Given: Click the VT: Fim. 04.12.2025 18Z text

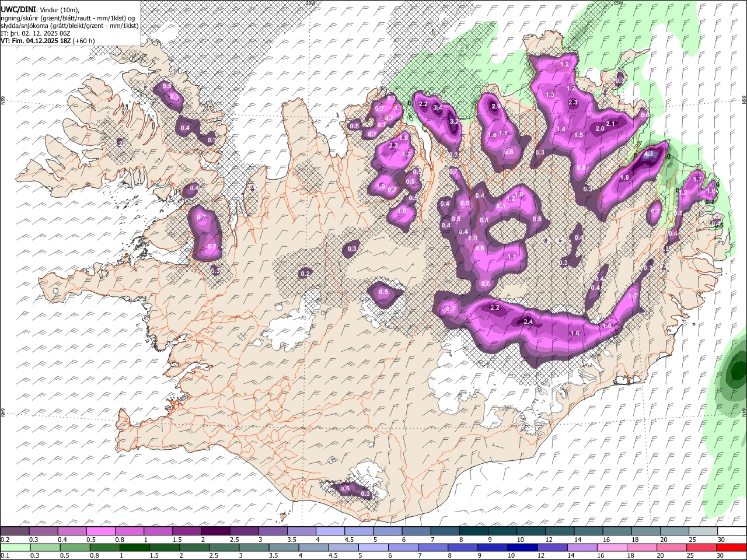Looking at the screenshot, I should coord(36,41).
